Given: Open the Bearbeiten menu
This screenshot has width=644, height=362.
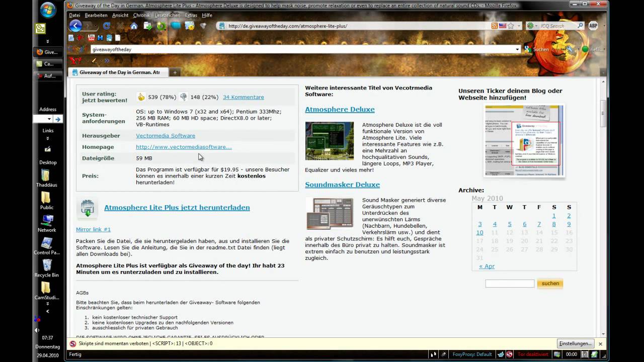Looking at the screenshot, I should [x=96, y=15].
